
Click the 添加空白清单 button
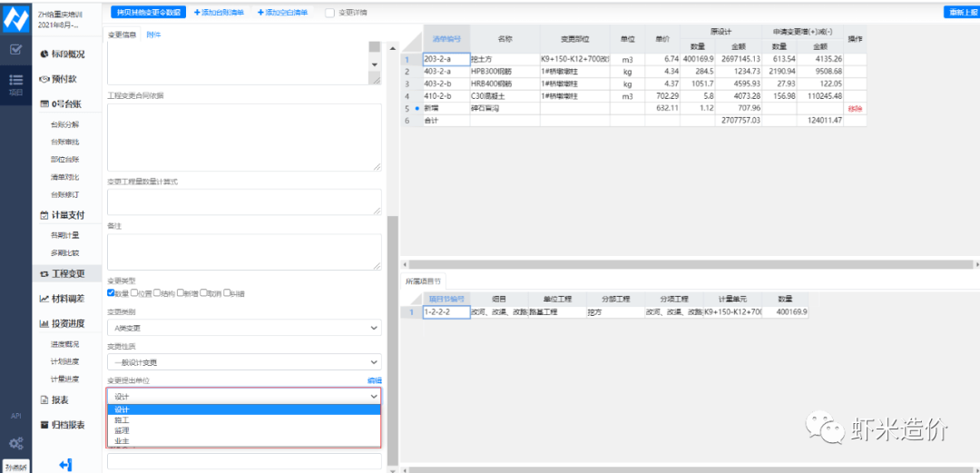pyautogui.click(x=283, y=13)
